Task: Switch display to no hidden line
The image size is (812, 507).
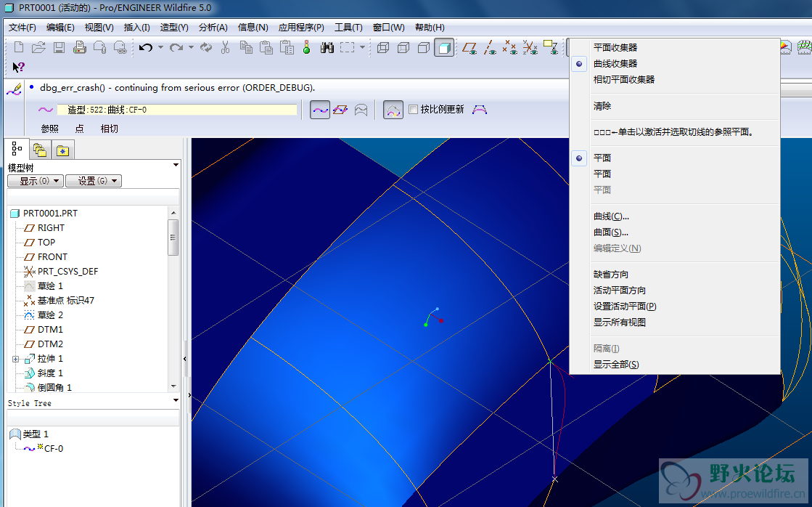Action: (424, 48)
